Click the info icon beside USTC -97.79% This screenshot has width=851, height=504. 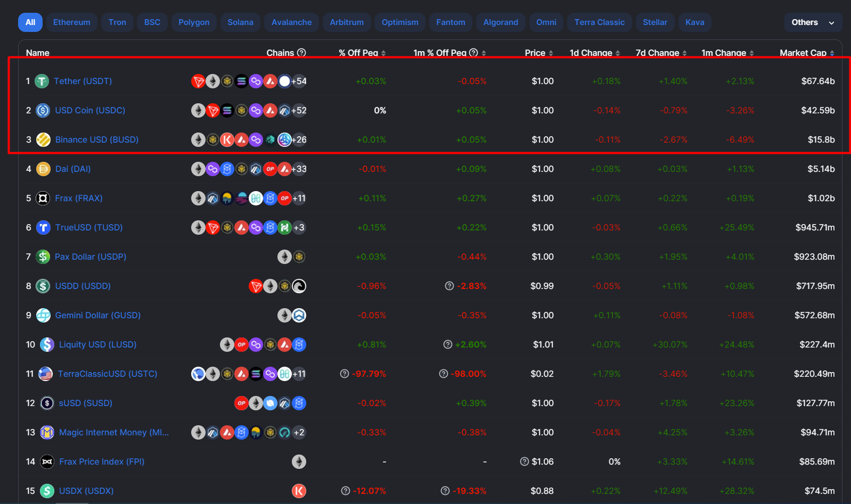[x=345, y=374]
